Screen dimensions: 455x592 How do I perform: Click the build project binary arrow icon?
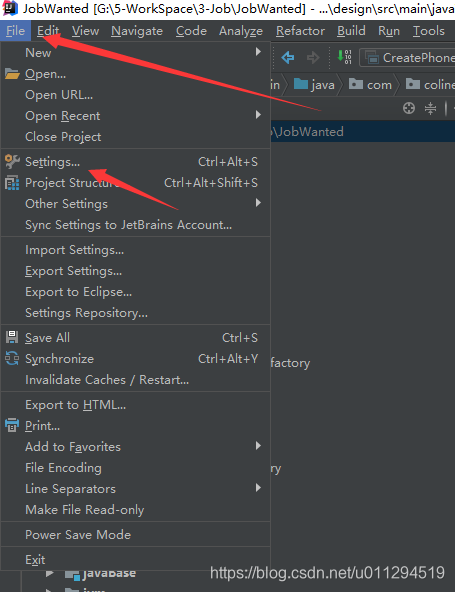coord(344,57)
